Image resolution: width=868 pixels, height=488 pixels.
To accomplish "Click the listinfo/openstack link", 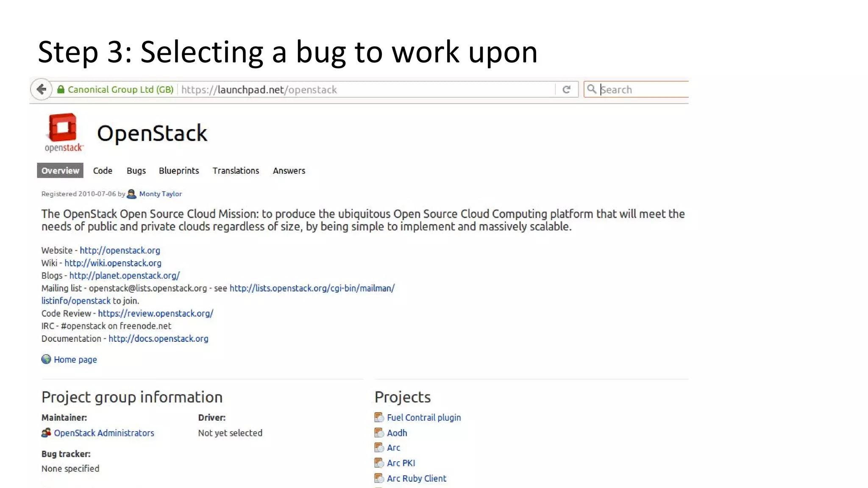I will (x=76, y=301).
